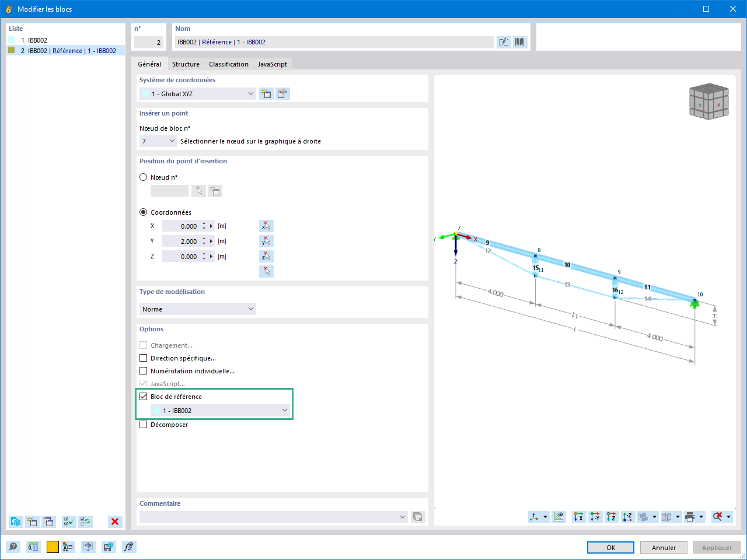Click the invert selection icon under the list
747x560 pixels.
coord(85,521)
